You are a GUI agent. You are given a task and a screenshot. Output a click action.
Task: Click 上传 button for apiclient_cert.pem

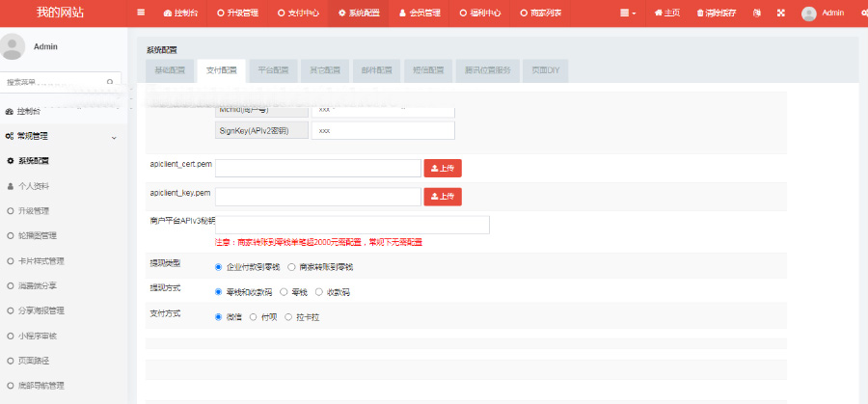coord(443,168)
